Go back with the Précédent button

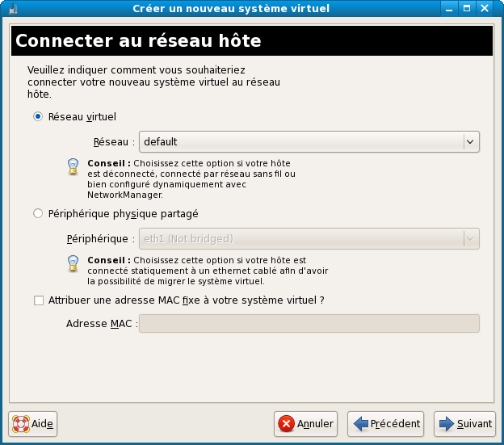point(386,424)
